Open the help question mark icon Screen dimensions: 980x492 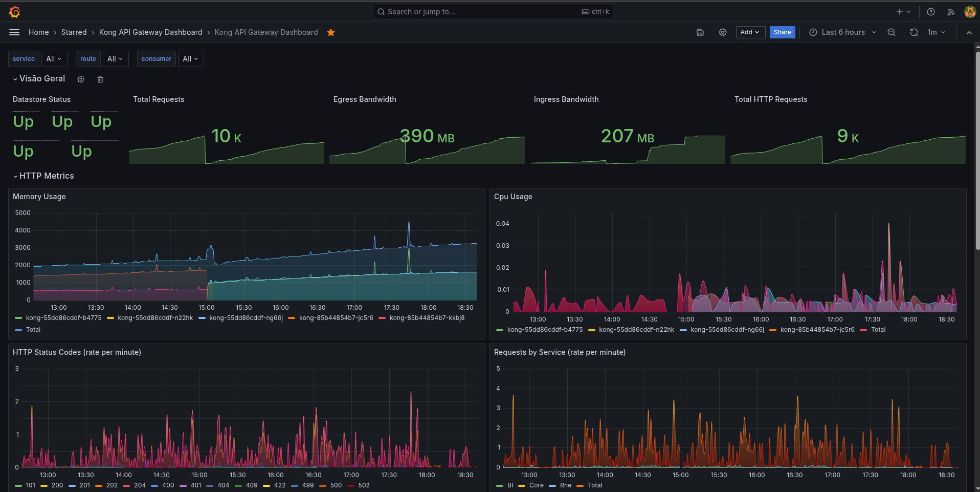931,12
